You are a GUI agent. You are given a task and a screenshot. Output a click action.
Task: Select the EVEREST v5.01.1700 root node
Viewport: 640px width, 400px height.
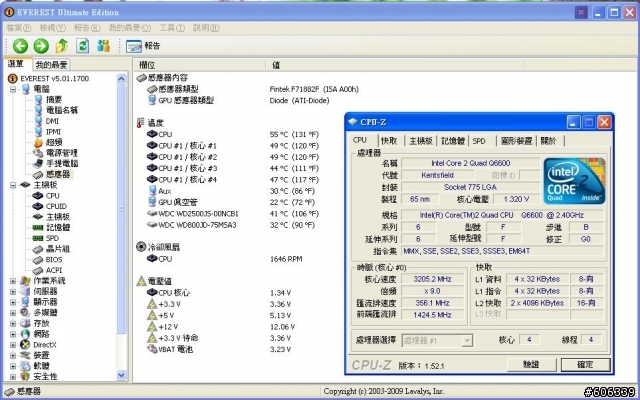[54, 78]
